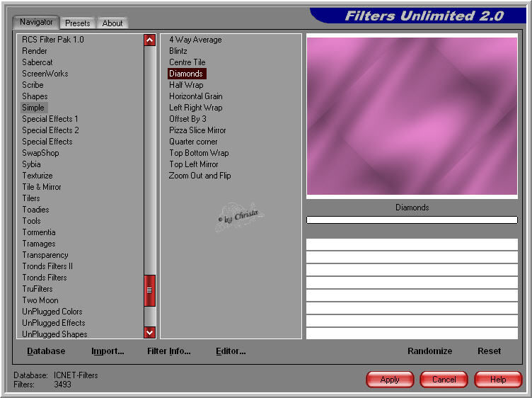Screen dimensions: 532x398
Task: Choose the Top Left Mirror filter
Action: click(x=194, y=164)
